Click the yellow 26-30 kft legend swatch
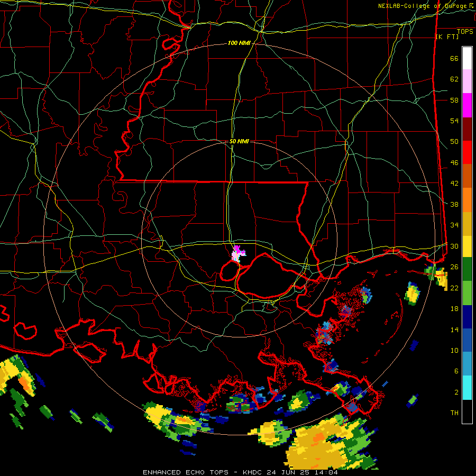This screenshot has width=476, height=476. click(467, 246)
